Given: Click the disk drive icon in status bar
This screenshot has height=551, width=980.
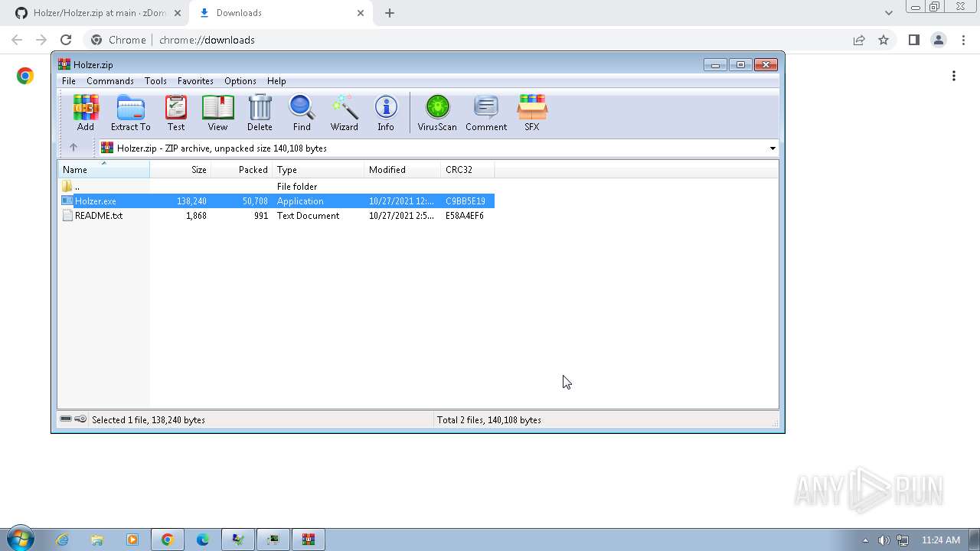Looking at the screenshot, I should click(x=66, y=419).
